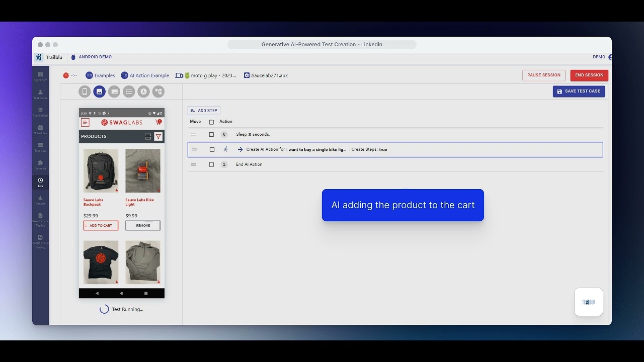Click the phone device view icon
Viewport: 644px width, 362px height.
85,92
